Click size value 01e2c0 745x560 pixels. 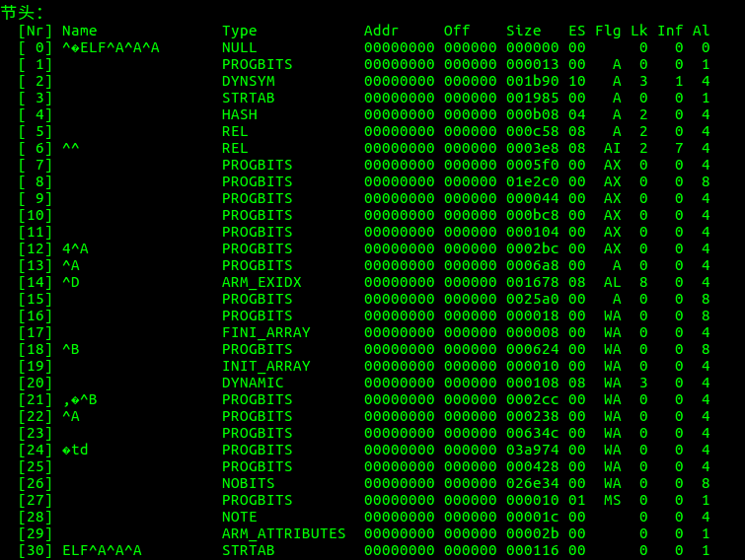point(532,181)
